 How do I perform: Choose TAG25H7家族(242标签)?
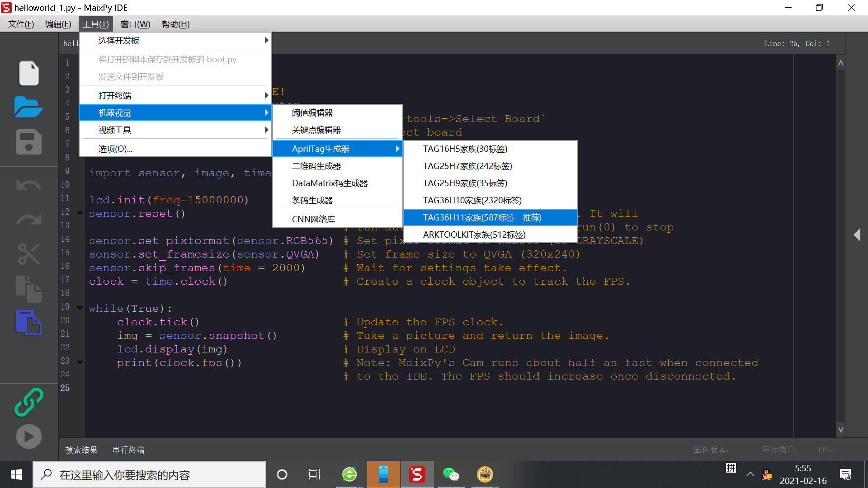[490, 166]
